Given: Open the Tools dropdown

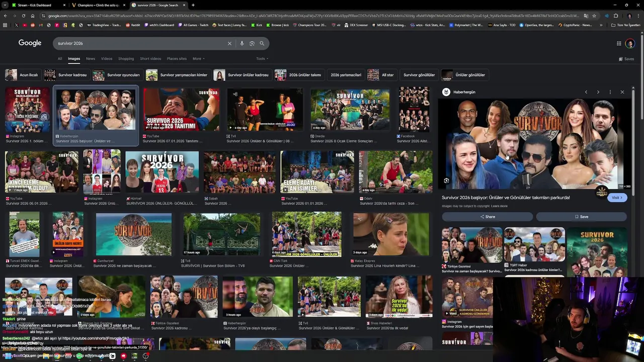Looking at the screenshot, I should (x=262, y=58).
